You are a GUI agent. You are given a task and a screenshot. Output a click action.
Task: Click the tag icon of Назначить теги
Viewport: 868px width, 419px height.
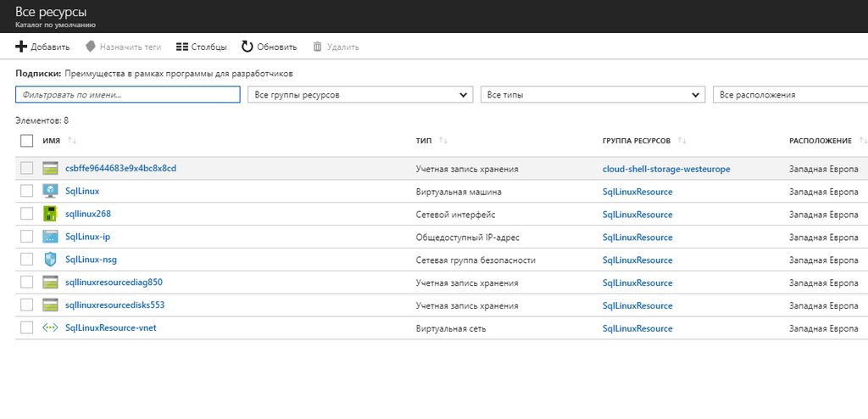click(x=90, y=47)
